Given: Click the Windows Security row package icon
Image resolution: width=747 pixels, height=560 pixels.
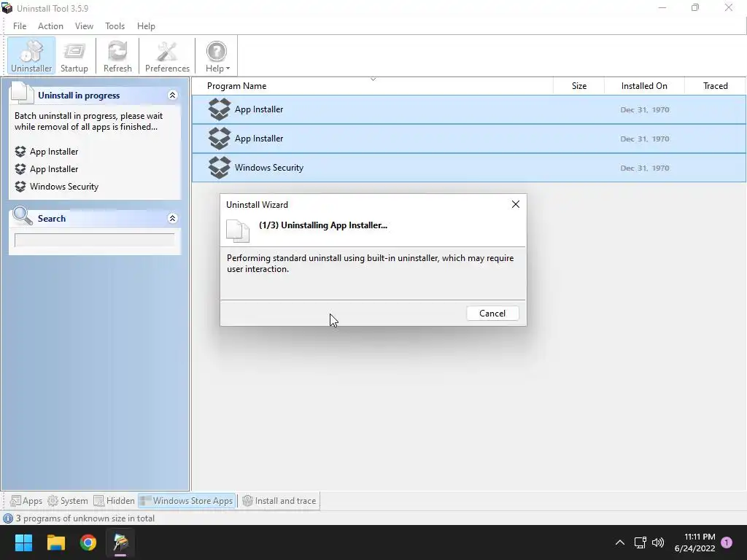Looking at the screenshot, I should [x=219, y=168].
